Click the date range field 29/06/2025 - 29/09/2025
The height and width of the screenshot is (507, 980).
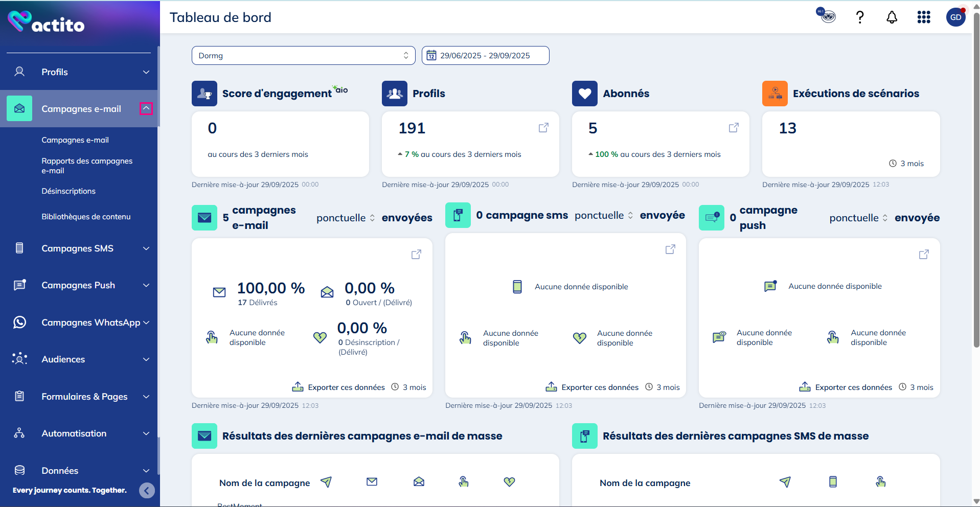coord(485,56)
